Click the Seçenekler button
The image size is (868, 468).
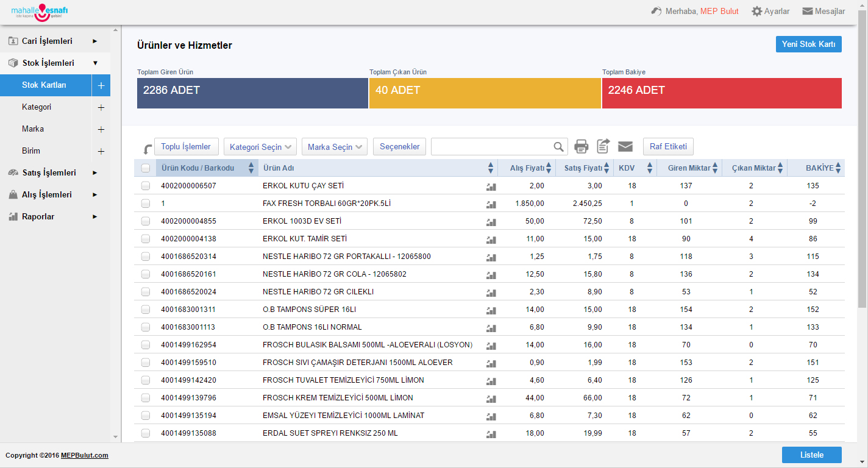pos(400,147)
